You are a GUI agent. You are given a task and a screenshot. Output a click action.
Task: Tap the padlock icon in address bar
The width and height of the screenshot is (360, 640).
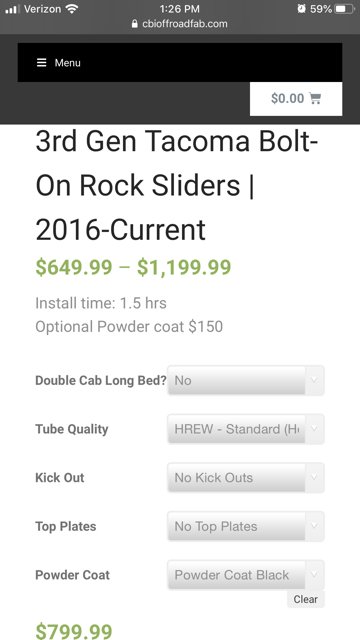pos(135,24)
